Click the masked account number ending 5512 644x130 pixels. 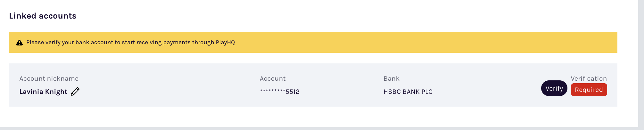[279, 92]
